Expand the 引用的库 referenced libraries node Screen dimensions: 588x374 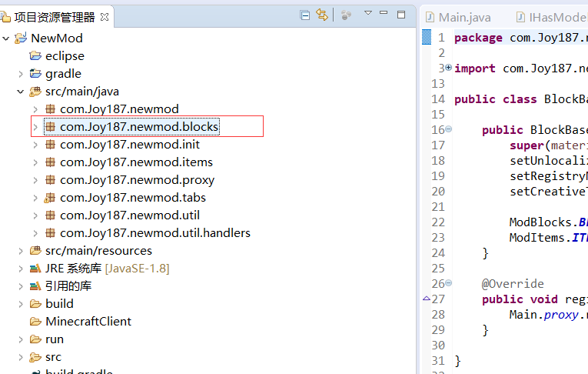(x=21, y=286)
